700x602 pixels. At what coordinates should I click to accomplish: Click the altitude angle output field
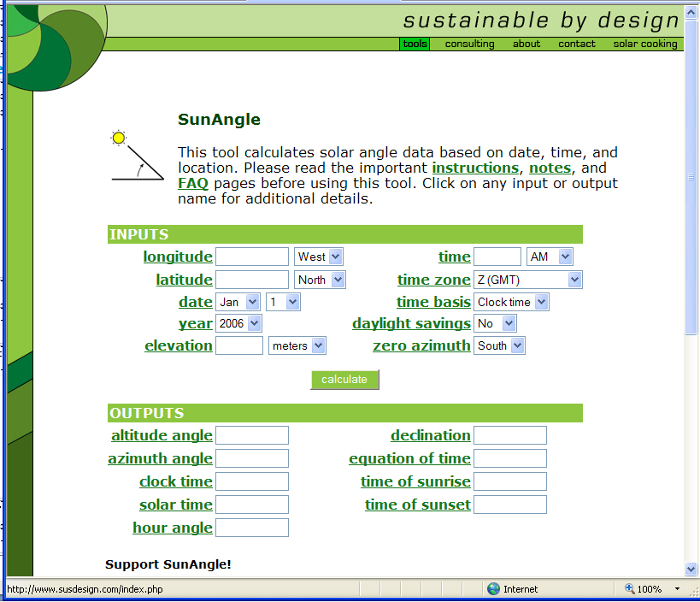pos(252,435)
